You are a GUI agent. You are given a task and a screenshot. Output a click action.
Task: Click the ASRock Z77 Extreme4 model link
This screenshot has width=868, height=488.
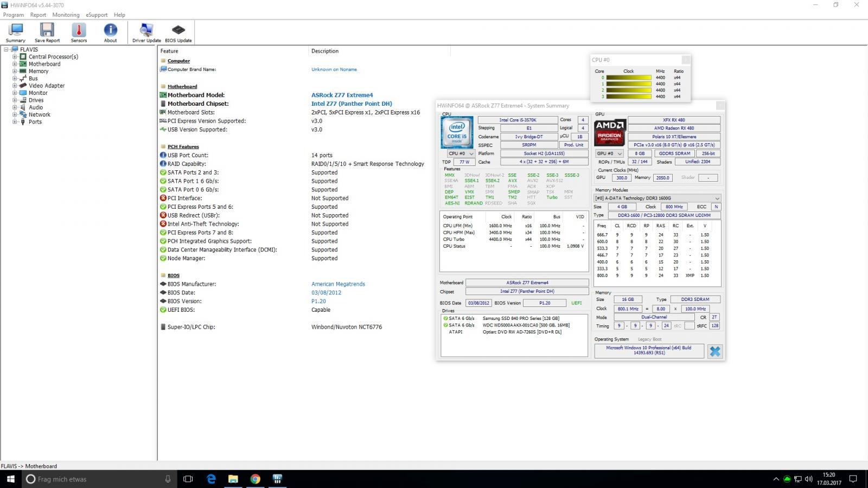[x=342, y=95]
